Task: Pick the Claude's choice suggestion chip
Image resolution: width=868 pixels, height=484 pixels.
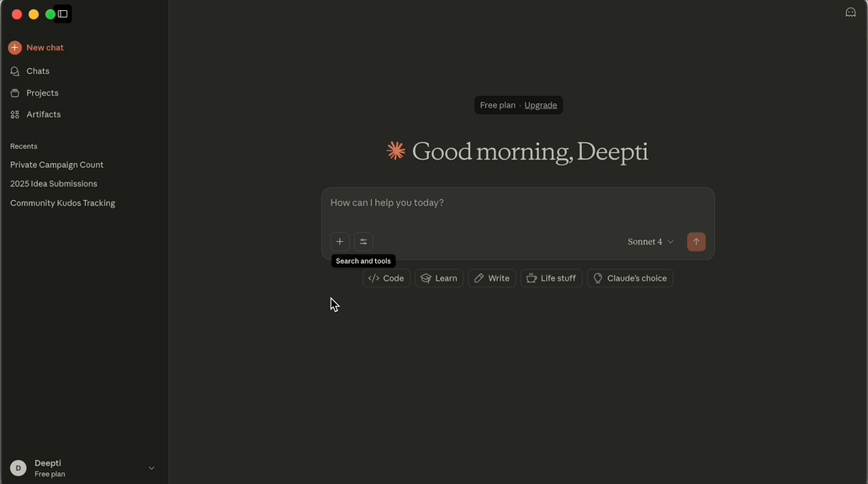Action: click(630, 278)
